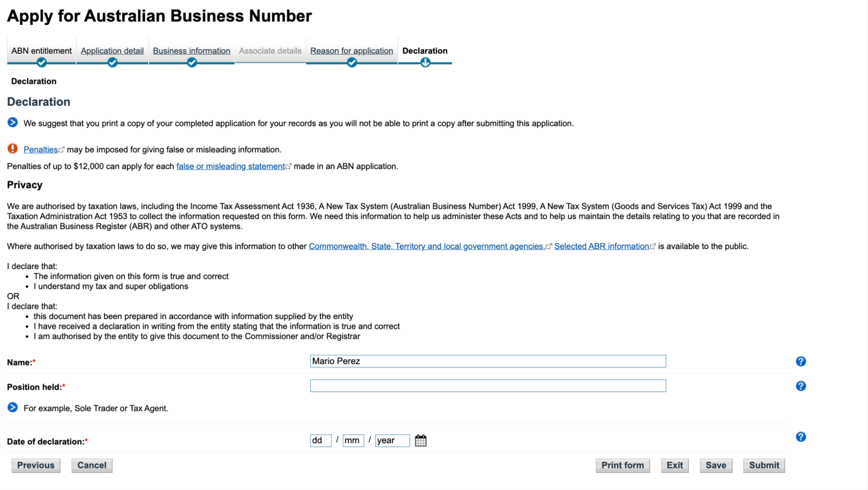Click blue arrow icon beside print suggestion
Viewport: 868px width, 490px height.
coord(13,123)
